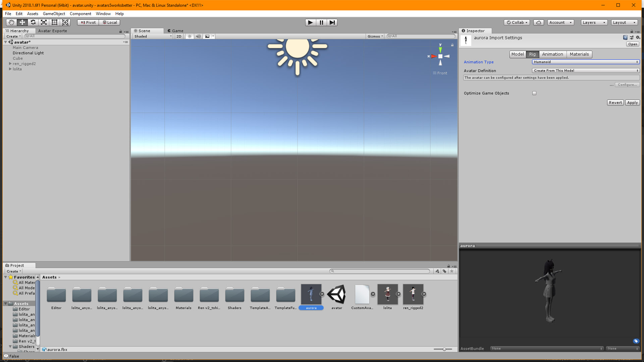This screenshot has height=362, width=644.
Task: Open asset labels tag in preview
Action: click(x=636, y=341)
